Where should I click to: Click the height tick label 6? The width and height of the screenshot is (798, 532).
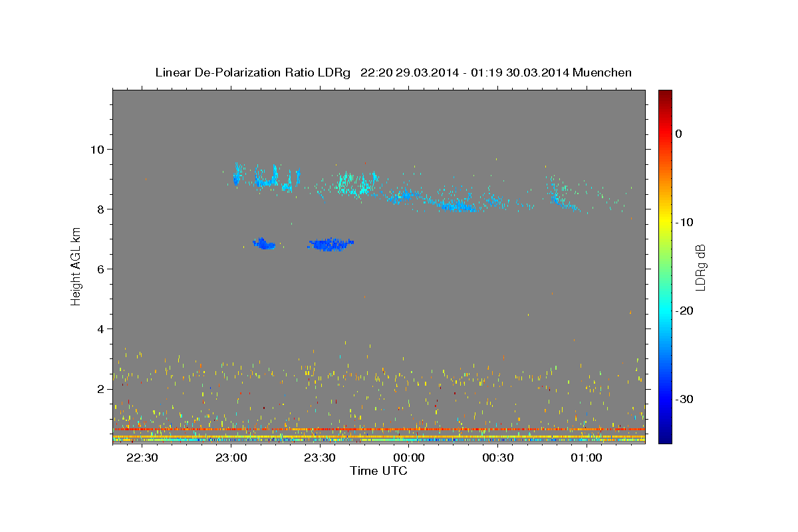click(102, 269)
